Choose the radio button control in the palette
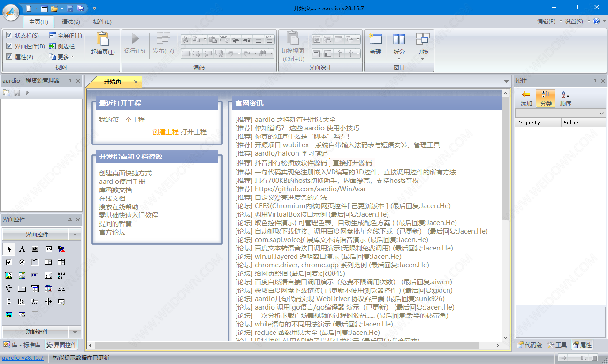The width and height of the screenshot is (608, 364). [x=22, y=262]
